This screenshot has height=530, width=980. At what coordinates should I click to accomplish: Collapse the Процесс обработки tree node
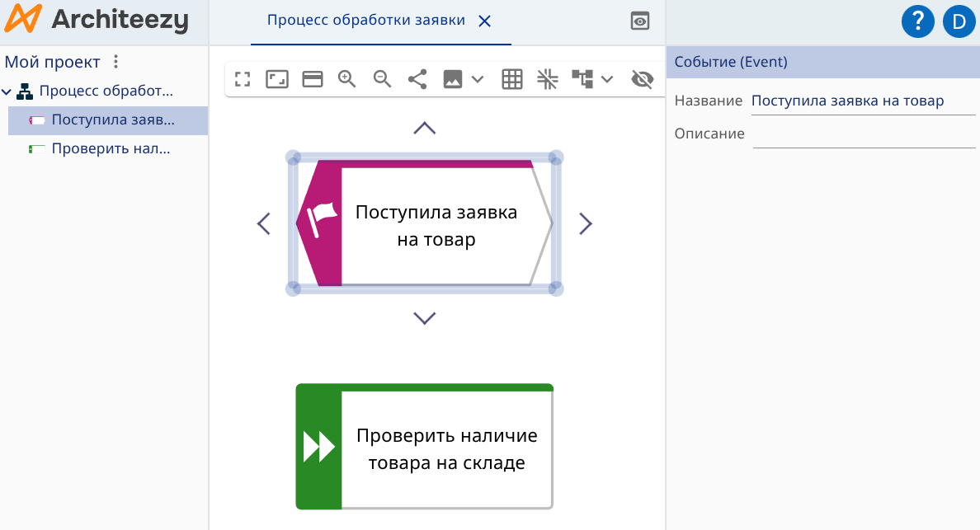(8, 91)
